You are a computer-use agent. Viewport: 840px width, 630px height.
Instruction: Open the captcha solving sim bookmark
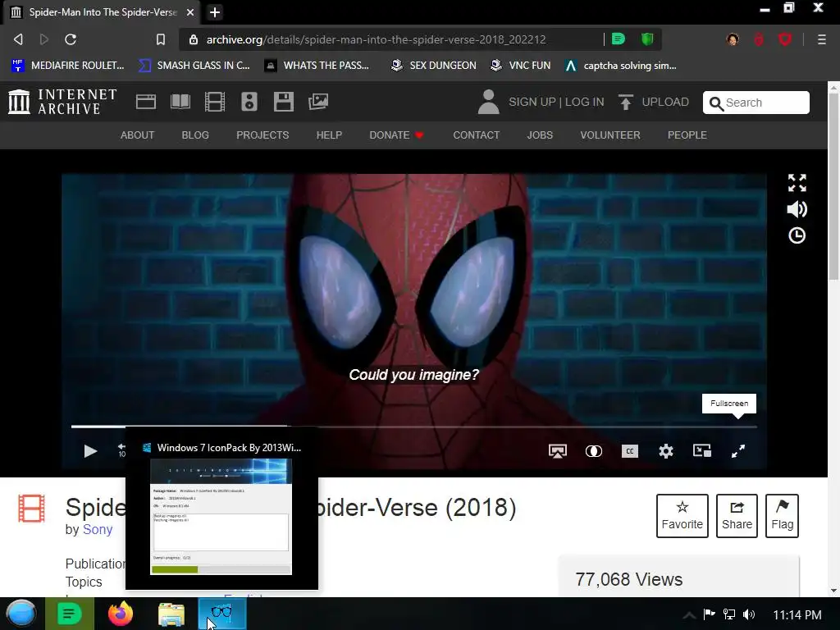point(620,66)
